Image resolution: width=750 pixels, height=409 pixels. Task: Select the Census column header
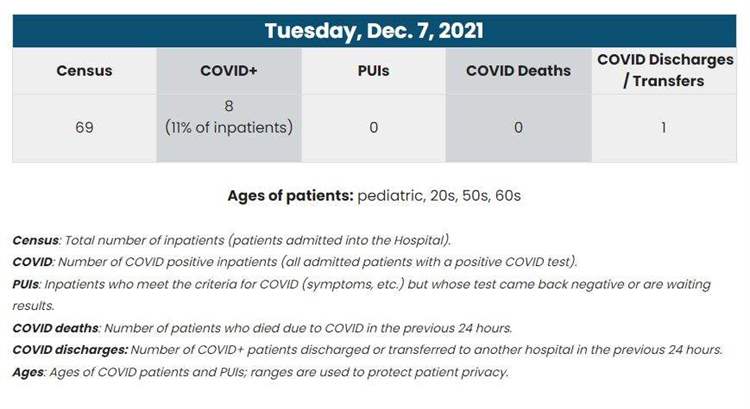coord(84,71)
